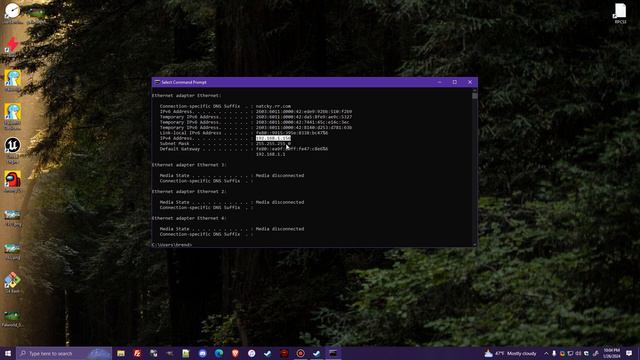Select the Among Us desktop icon

[13, 182]
